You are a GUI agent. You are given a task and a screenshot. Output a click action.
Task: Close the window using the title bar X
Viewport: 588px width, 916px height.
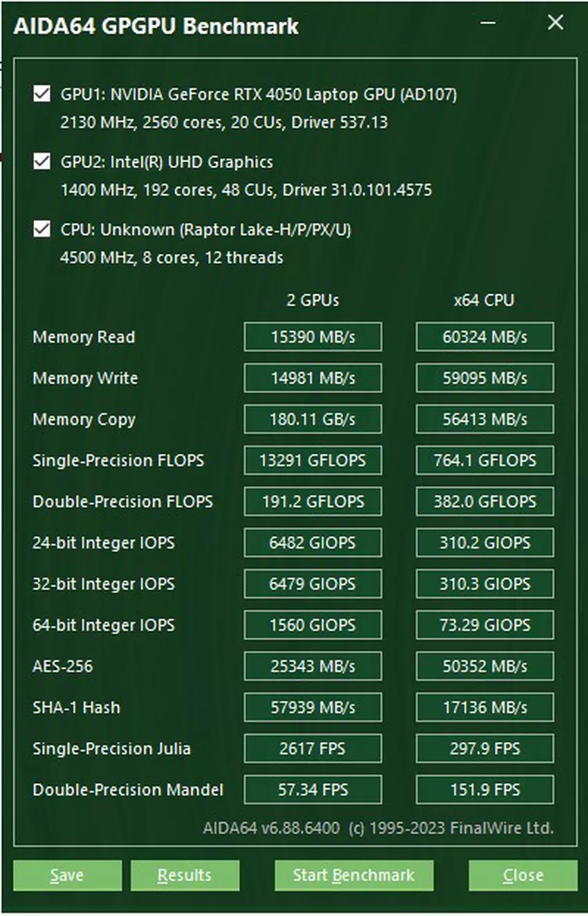tap(555, 24)
